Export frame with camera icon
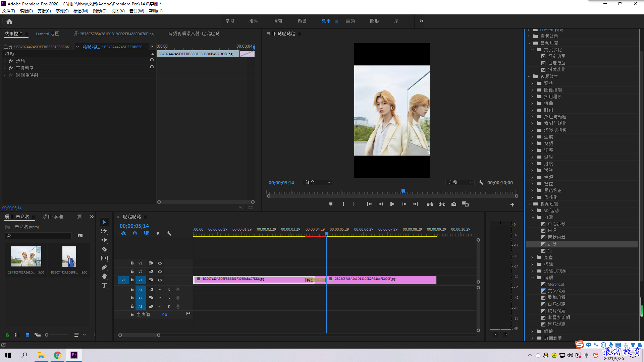Screen dimensions: 644x362 [x=454, y=204]
